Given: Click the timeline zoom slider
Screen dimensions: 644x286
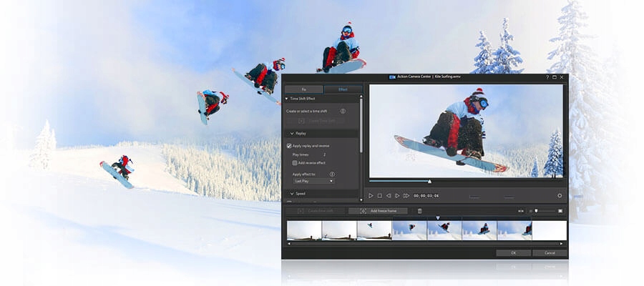Looking at the screenshot, I should pyautogui.click(x=536, y=211).
